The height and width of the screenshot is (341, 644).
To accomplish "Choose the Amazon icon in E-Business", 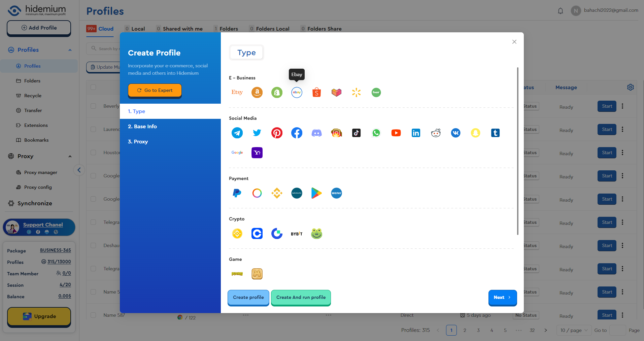I will click(257, 92).
